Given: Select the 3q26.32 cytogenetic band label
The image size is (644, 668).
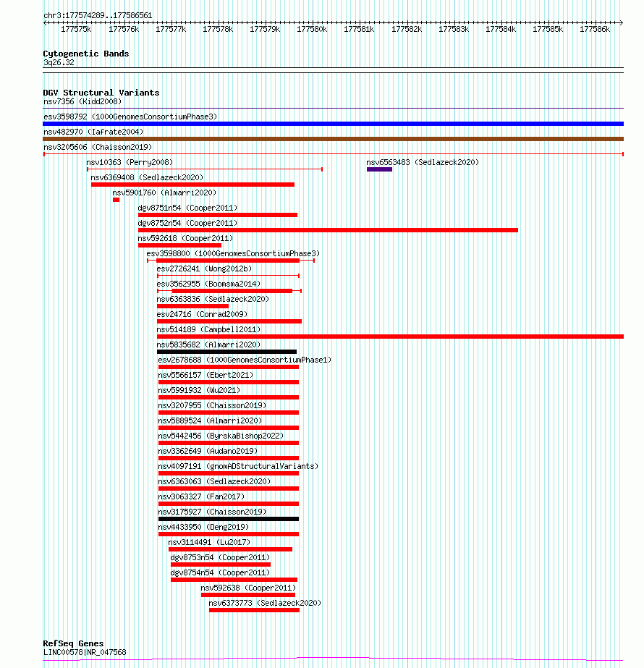Looking at the screenshot, I should click(59, 63).
